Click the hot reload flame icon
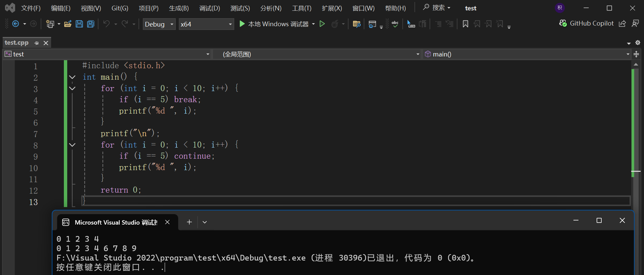The image size is (644, 275). click(x=335, y=24)
